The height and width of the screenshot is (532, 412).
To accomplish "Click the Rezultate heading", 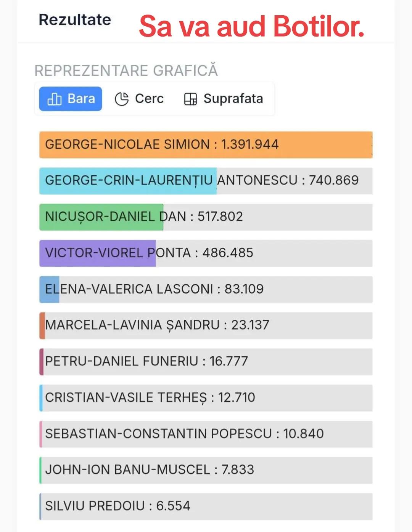I will (75, 20).
